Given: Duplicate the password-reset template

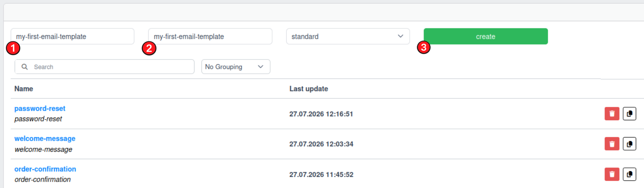Looking at the screenshot, I should [629, 114].
